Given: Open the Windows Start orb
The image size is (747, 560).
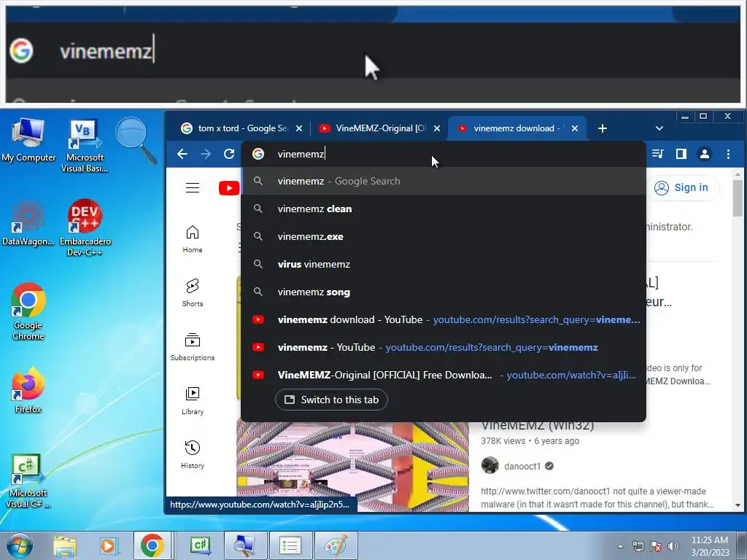Looking at the screenshot, I should tap(20, 545).
